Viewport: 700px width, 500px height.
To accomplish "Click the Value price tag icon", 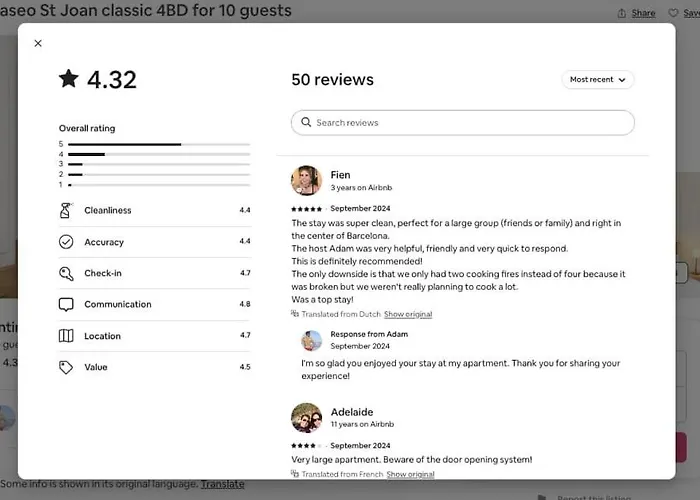I will coord(66,367).
